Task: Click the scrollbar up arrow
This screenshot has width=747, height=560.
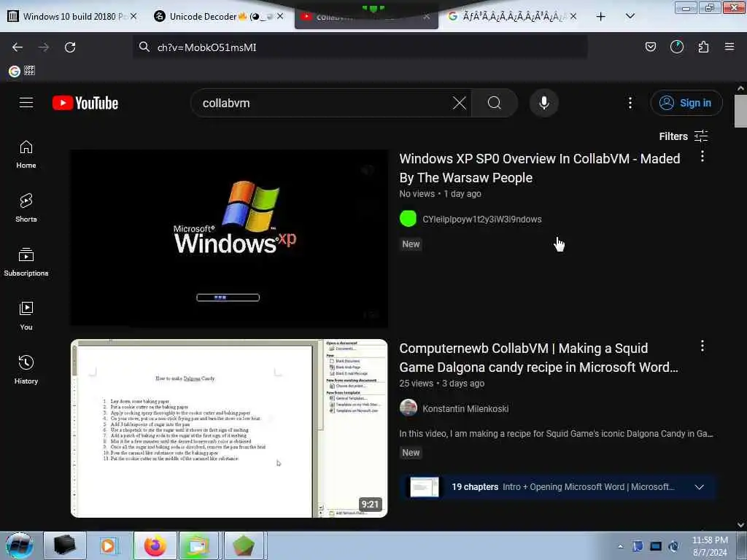Action: (740, 88)
